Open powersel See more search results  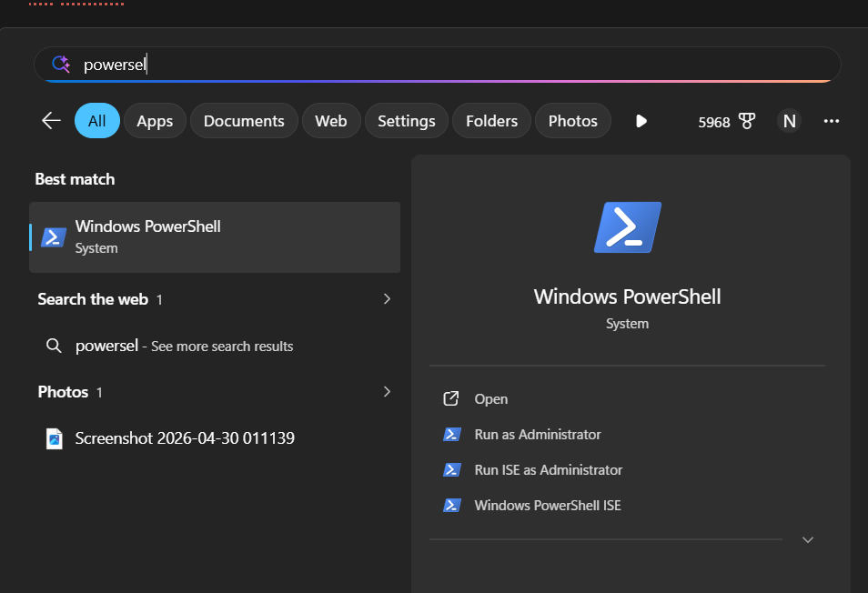pyautogui.click(x=215, y=346)
